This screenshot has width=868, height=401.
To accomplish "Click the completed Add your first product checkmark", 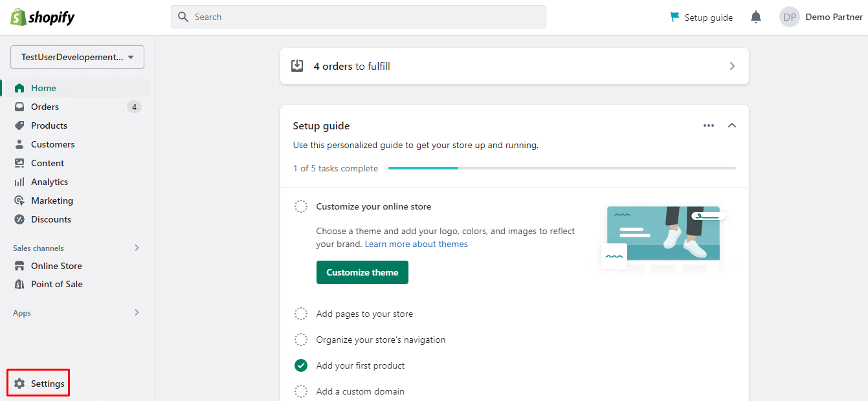I will pos(301,365).
